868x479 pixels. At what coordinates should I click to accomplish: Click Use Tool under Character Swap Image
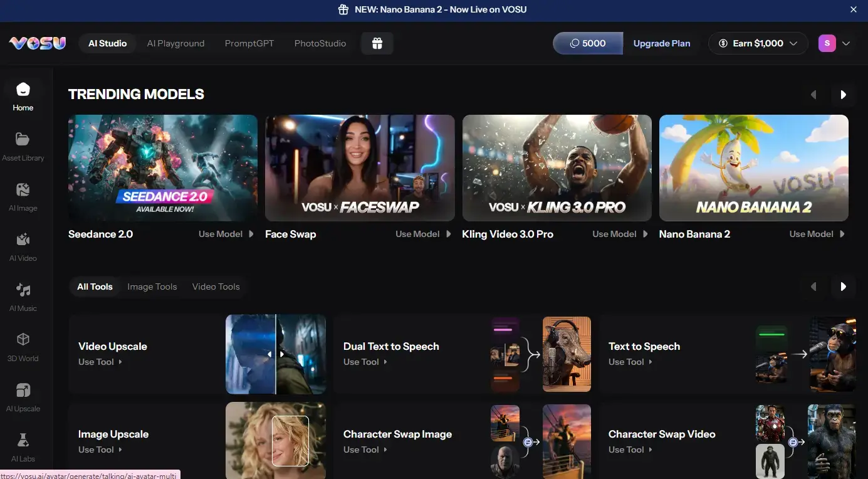365,450
